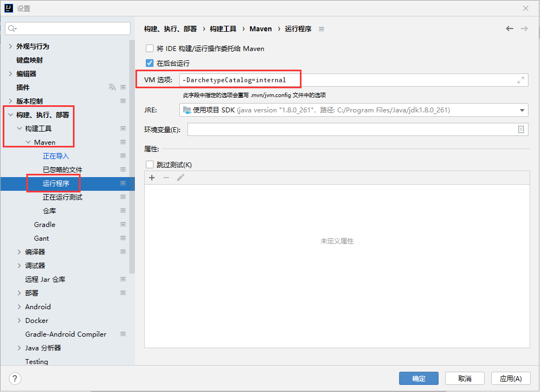This screenshot has width=540, height=392.
Task: Click the environment variables browse icon
Action: pyautogui.click(x=521, y=129)
